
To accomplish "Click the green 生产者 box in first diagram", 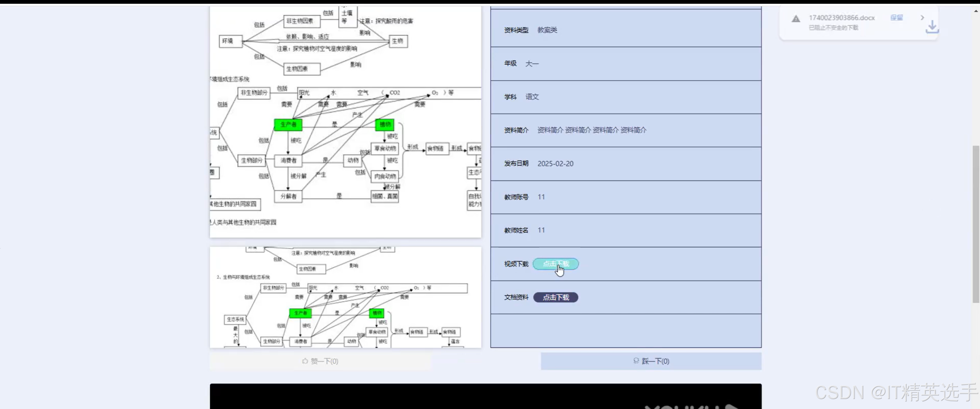I will (x=288, y=124).
